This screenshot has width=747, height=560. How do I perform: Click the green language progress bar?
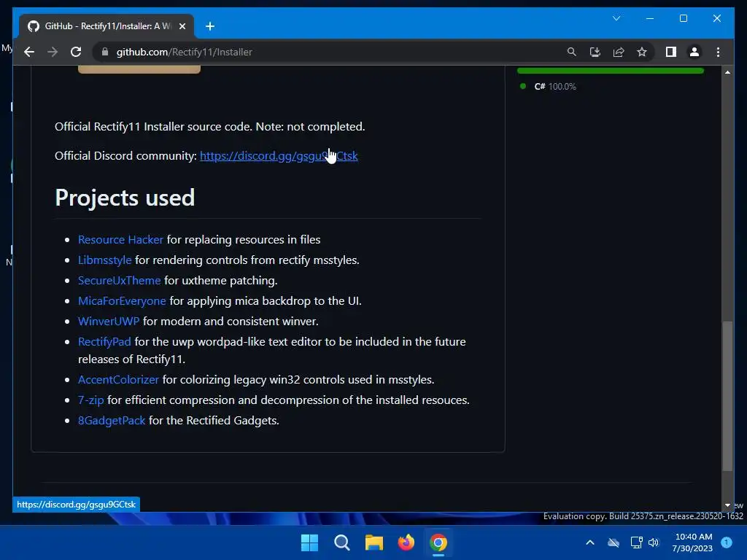(611, 71)
